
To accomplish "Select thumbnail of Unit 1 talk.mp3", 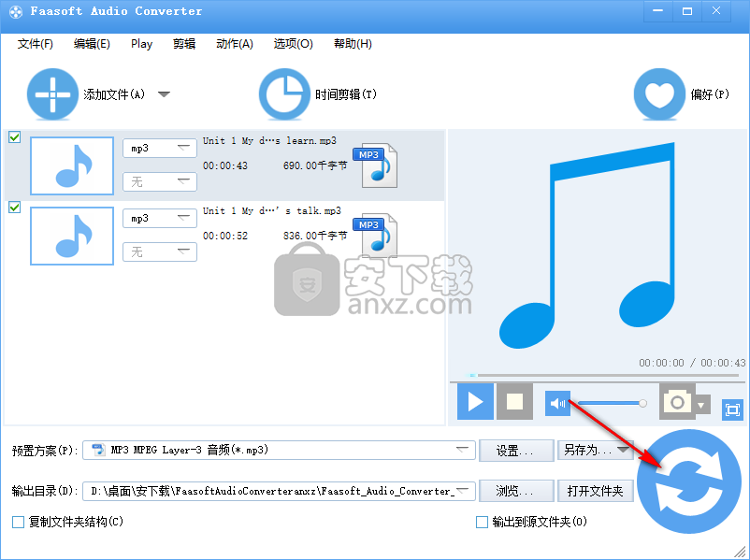I will point(72,236).
